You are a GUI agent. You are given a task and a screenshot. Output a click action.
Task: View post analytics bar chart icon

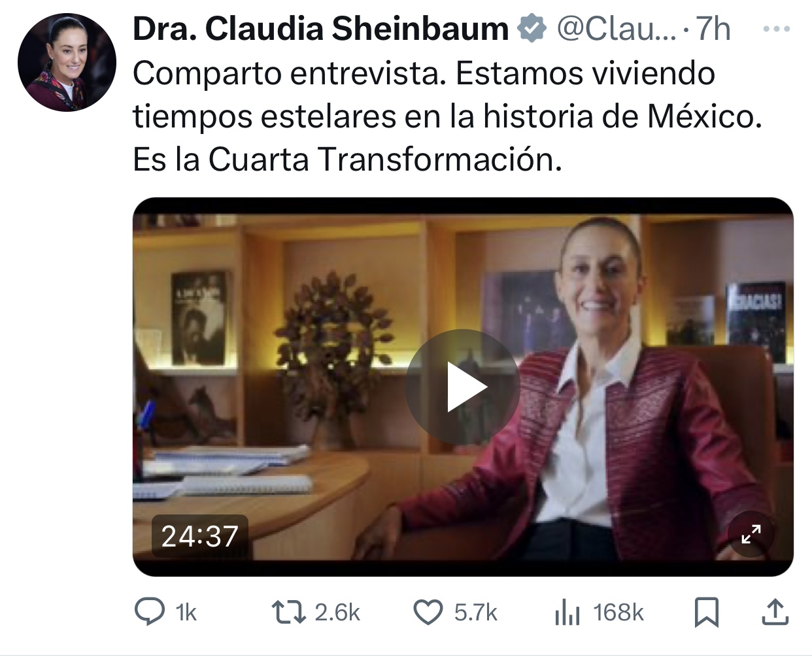(x=567, y=613)
